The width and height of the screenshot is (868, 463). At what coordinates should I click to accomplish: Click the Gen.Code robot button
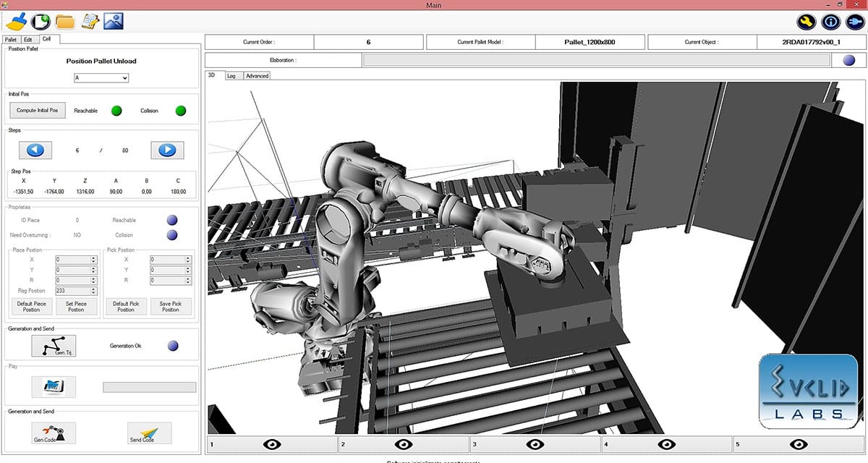54,433
